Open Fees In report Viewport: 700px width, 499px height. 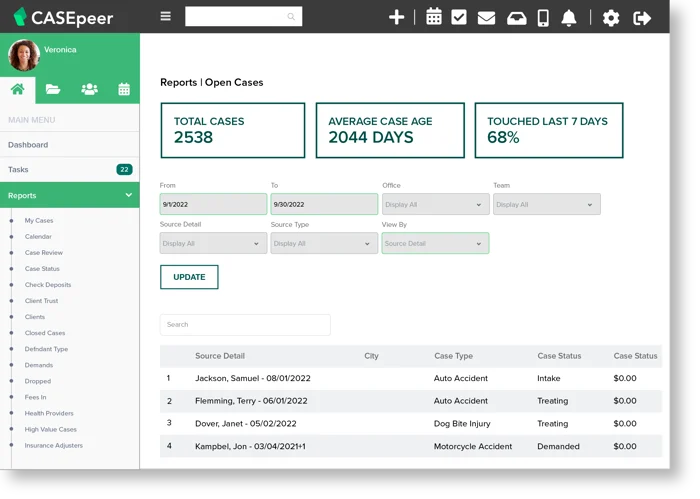coord(35,397)
